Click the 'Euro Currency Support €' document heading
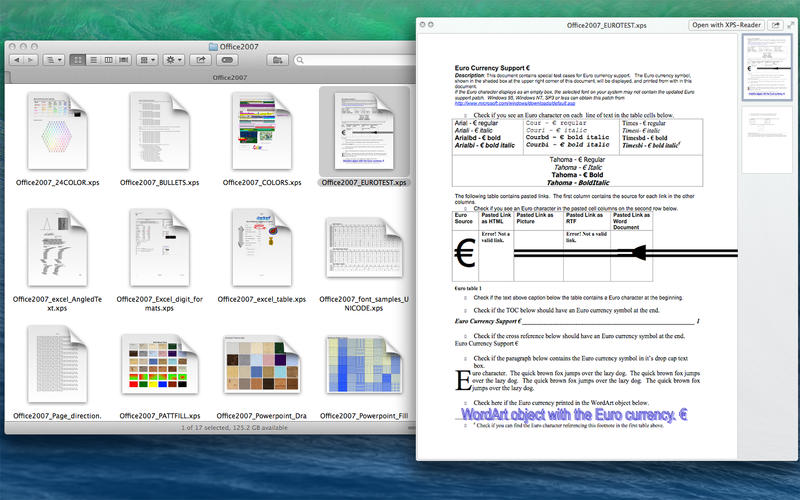 click(492, 68)
